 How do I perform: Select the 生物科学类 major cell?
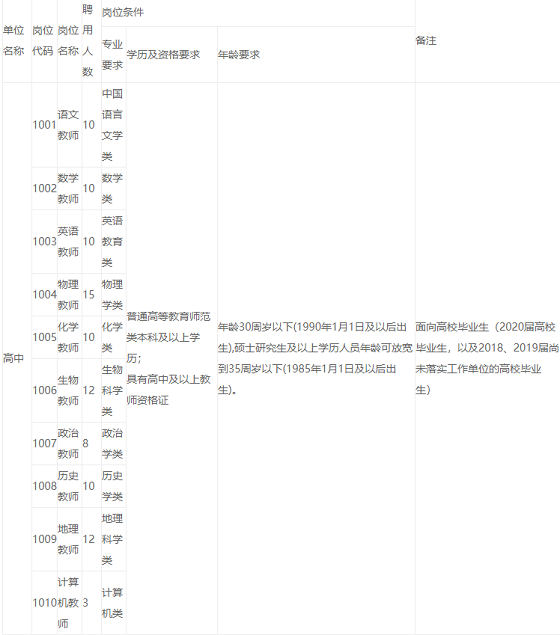tap(112, 390)
